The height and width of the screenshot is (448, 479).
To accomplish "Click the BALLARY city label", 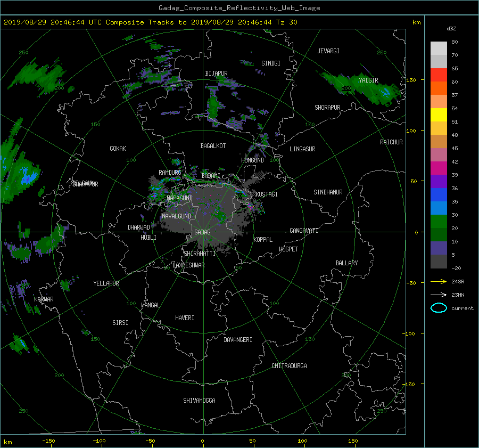I will pos(346,263).
